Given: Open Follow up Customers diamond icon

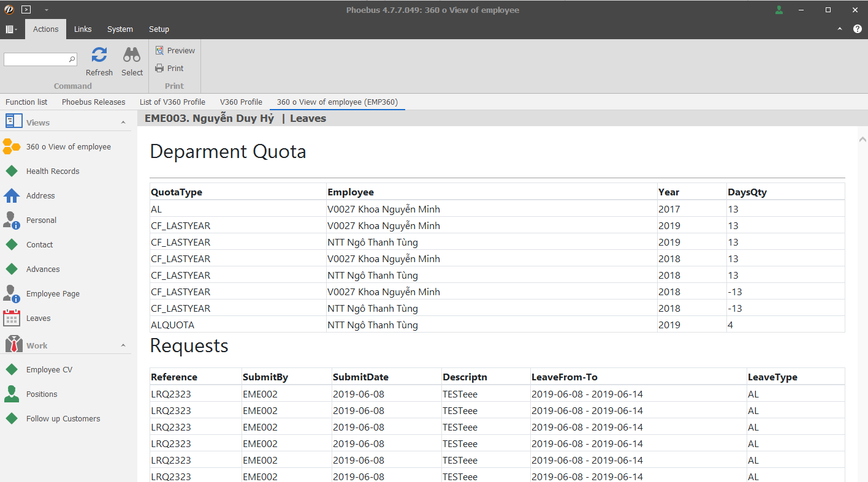Looking at the screenshot, I should click(12, 419).
